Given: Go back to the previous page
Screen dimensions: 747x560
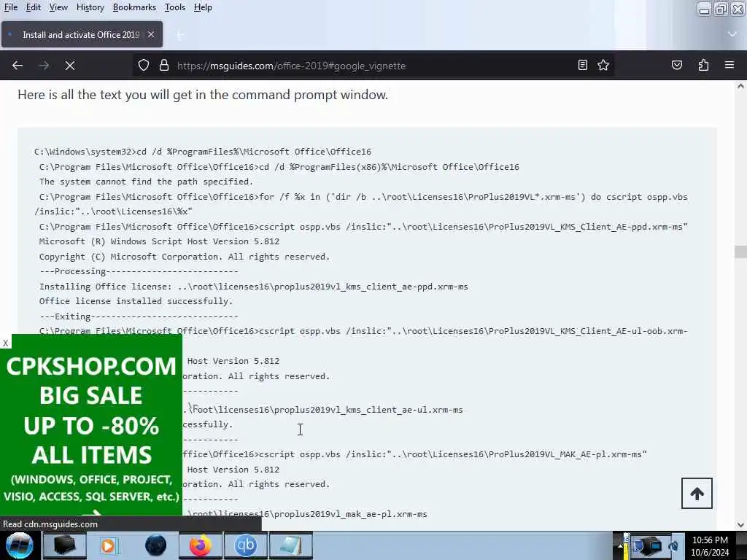Looking at the screenshot, I should pyautogui.click(x=18, y=65).
